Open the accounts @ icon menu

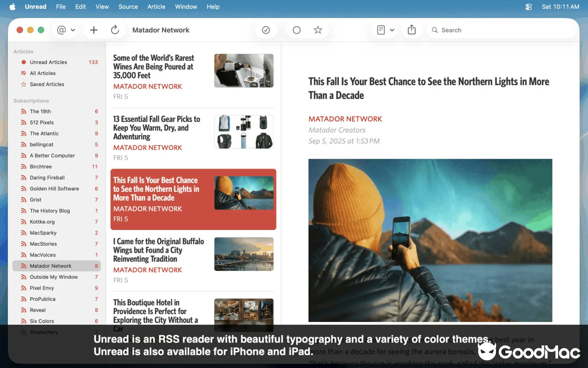tap(62, 30)
